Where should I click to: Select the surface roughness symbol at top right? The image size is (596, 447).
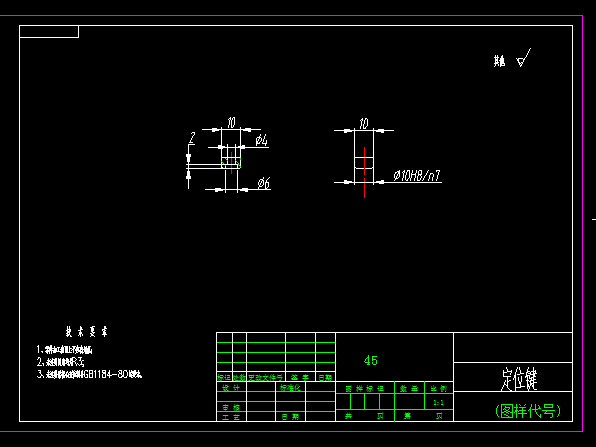pyautogui.click(x=524, y=58)
